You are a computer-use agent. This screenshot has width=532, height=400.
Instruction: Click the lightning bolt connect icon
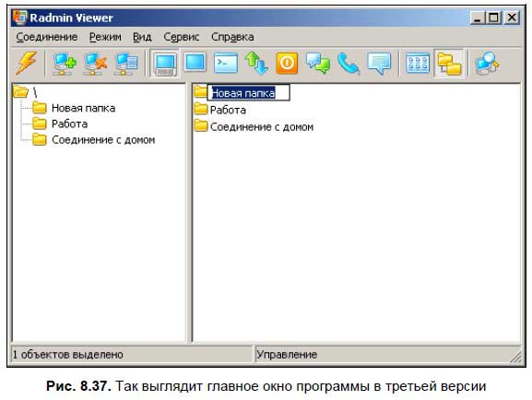(27, 63)
